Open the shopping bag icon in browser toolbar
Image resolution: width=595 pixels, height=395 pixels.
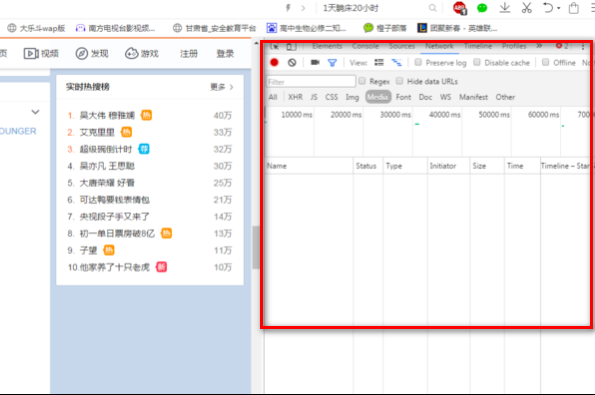coord(574,8)
